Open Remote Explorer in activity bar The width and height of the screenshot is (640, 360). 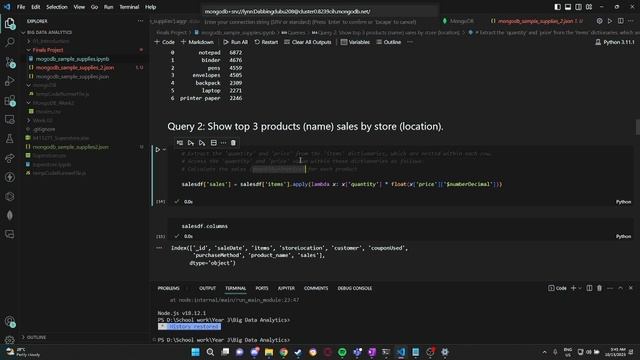coord(9,120)
